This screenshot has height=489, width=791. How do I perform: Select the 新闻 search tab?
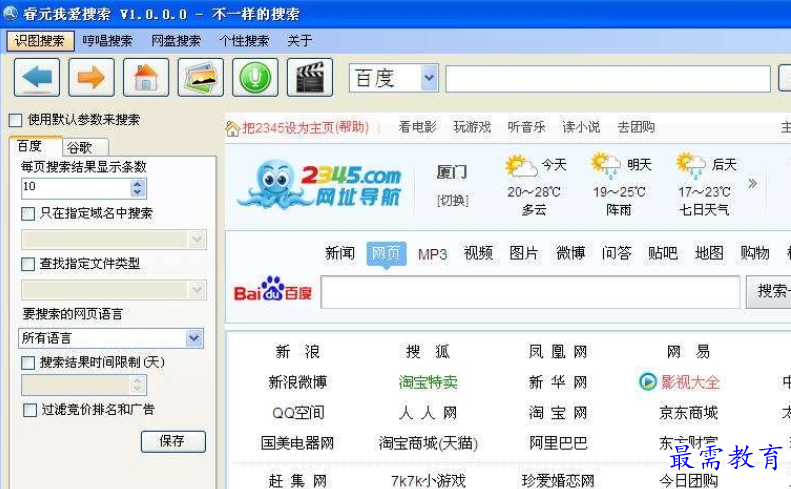click(340, 253)
